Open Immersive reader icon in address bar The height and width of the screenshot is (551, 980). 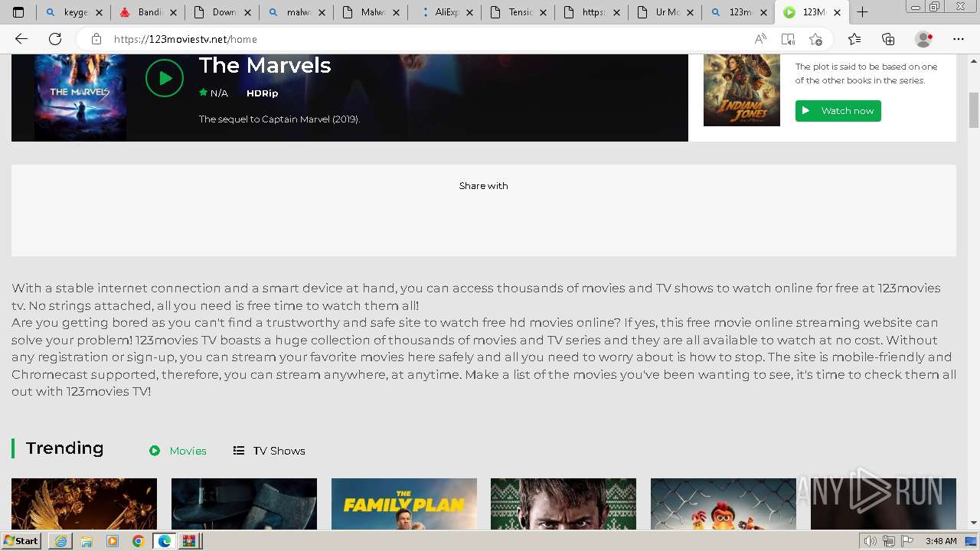(x=788, y=39)
